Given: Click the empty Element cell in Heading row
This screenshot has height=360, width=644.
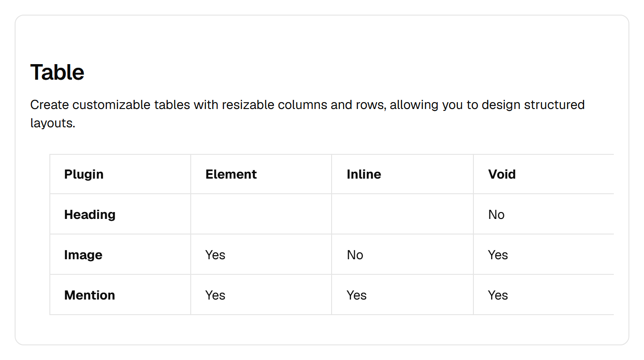Looking at the screenshot, I should (x=261, y=214).
